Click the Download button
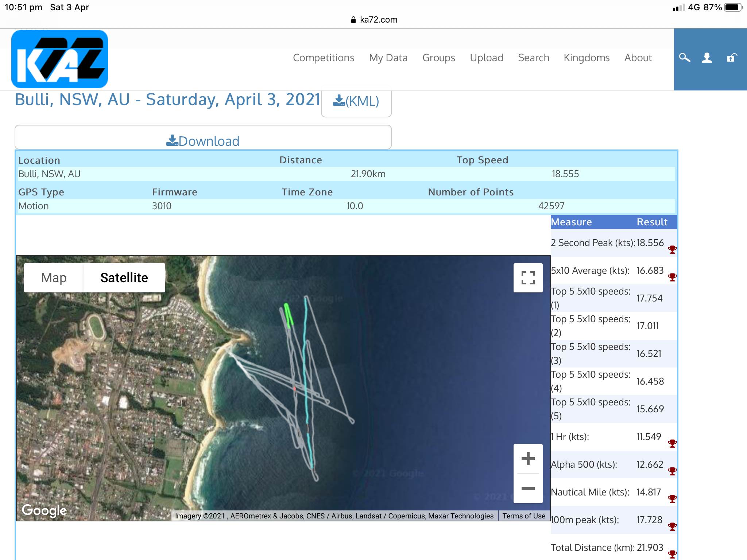The image size is (747, 560). coord(203,141)
